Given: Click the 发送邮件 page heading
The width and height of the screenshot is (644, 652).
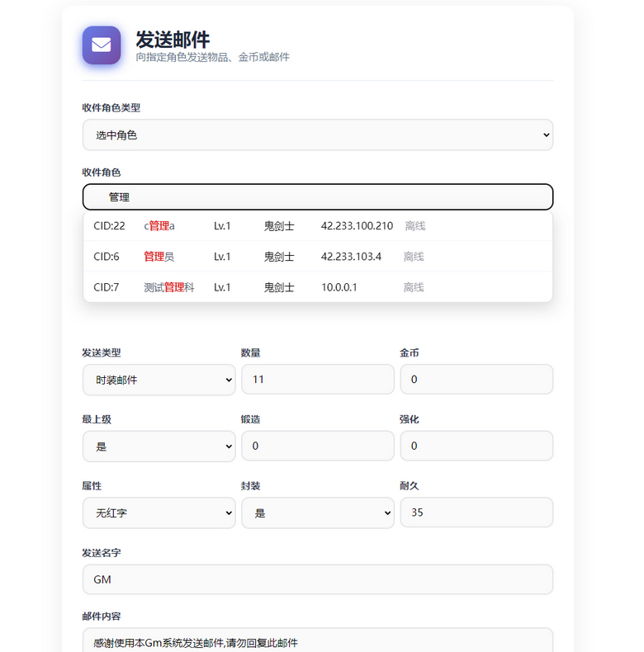Looking at the screenshot, I should [x=173, y=39].
